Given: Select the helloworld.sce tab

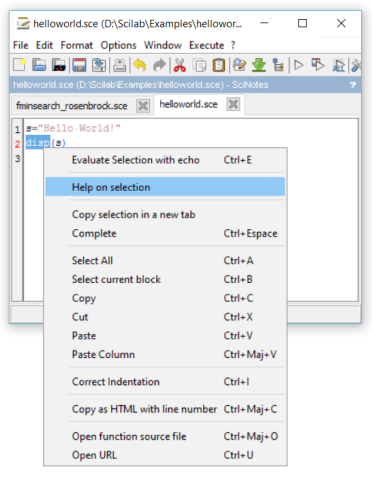Looking at the screenshot, I should (x=188, y=104).
